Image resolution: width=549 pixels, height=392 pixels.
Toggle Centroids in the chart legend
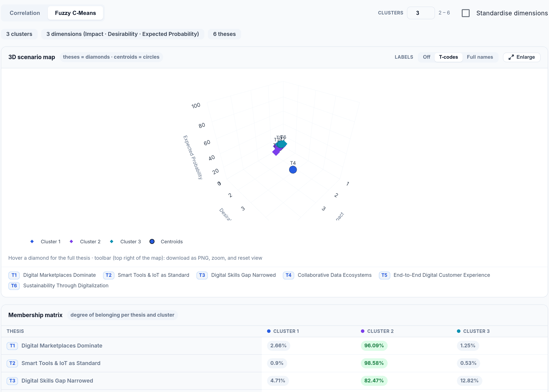166,242
